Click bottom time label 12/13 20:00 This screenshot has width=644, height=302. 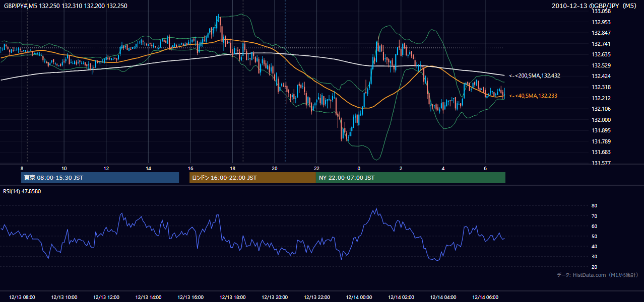(x=275, y=297)
